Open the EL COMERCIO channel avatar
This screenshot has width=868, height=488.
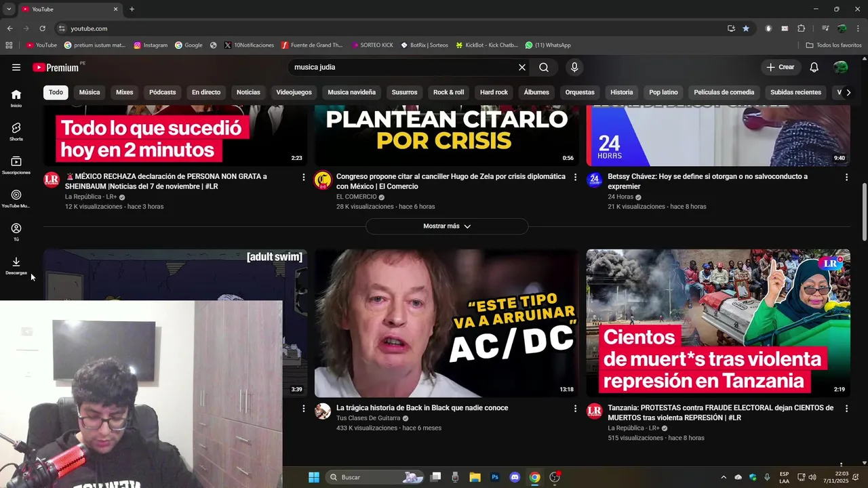pyautogui.click(x=323, y=180)
